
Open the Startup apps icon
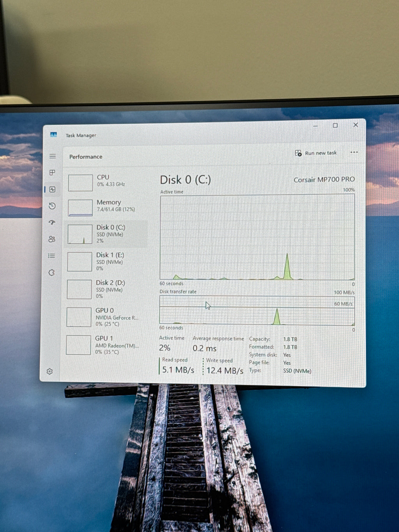pyautogui.click(x=52, y=223)
